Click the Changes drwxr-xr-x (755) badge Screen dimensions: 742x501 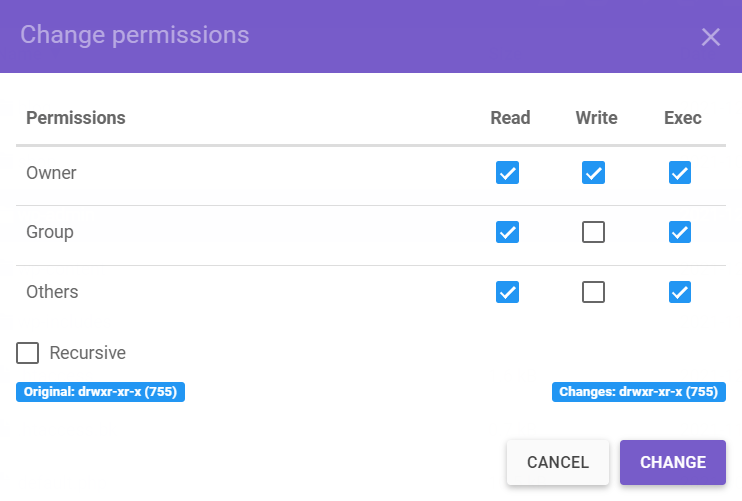(639, 392)
